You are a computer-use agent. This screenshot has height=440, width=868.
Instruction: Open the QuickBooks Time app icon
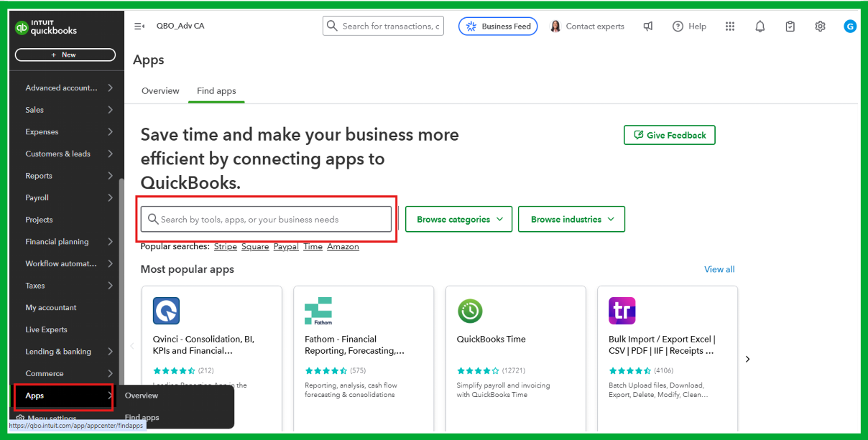[470, 311]
